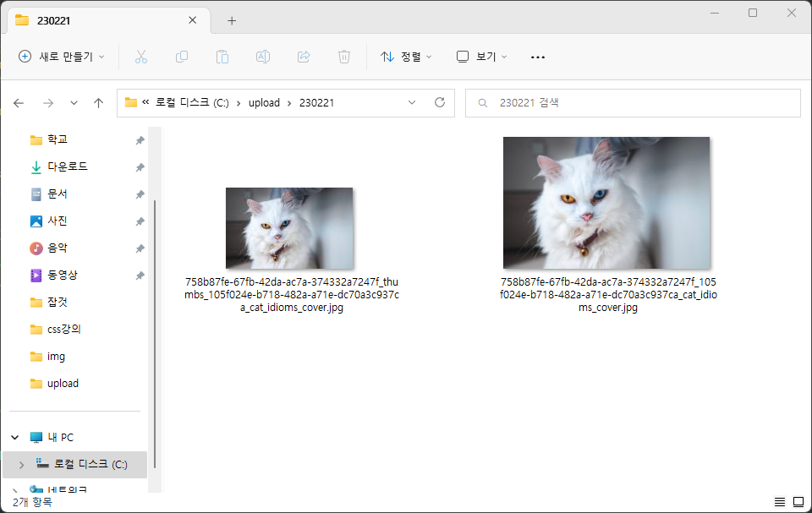
Task: Click 로컬 디스크 (C:) in address bar
Action: [x=192, y=102]
